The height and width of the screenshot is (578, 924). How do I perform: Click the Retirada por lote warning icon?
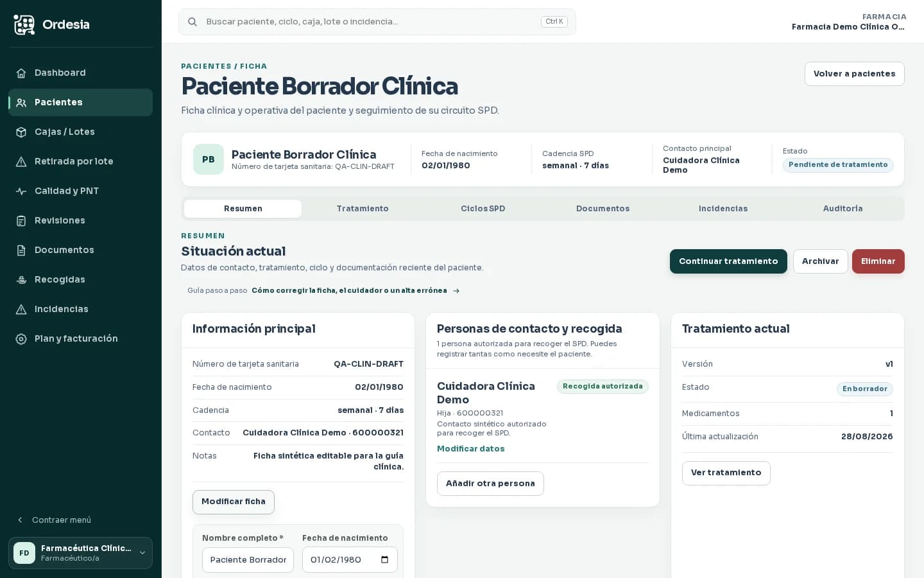[x=21, y=162]
